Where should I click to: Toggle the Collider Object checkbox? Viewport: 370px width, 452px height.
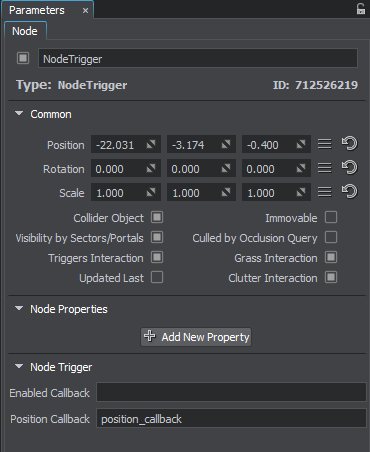tap(157, 217)
